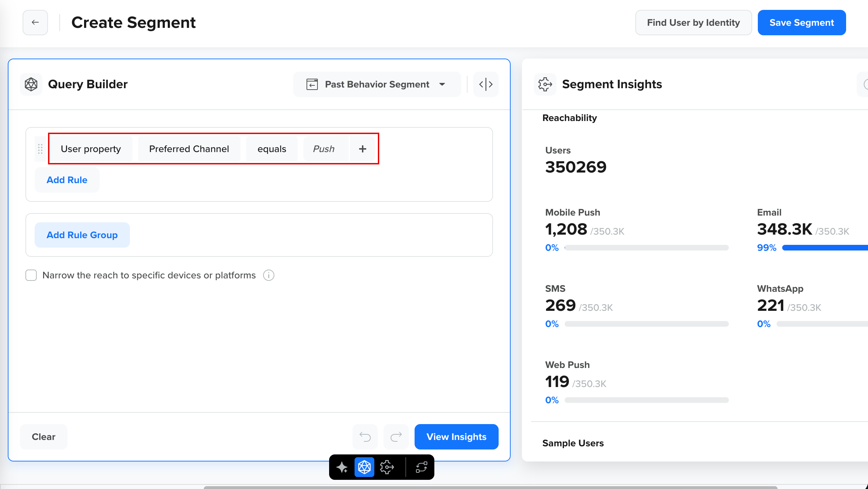
Task: Click the plus icon to add a rule condition
Action: 363,149
